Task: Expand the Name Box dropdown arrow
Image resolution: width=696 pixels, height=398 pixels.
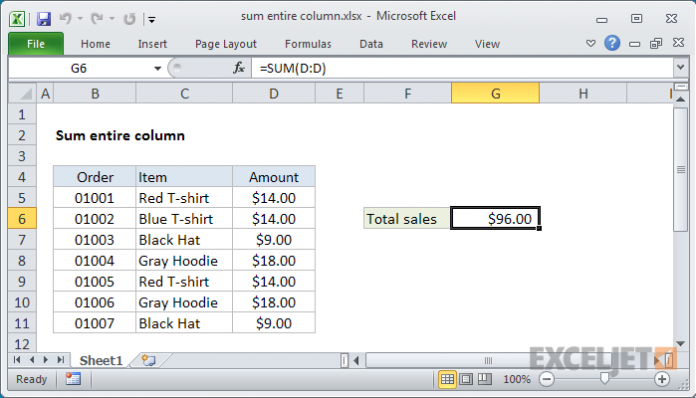Action: (157, 68)
